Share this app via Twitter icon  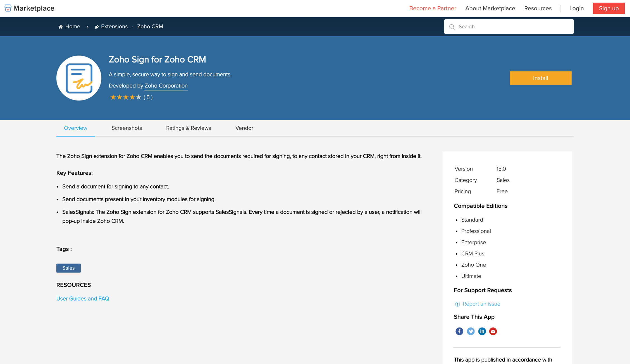pos(470,331)
